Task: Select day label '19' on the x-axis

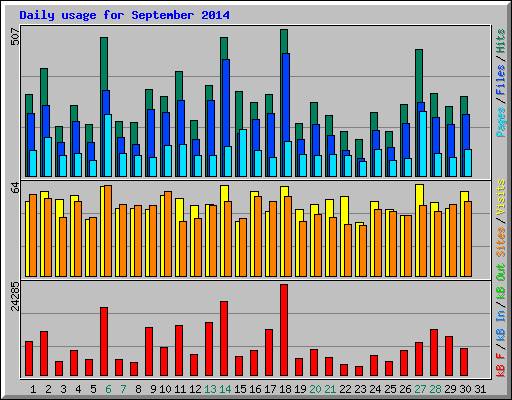Action: 300,389
